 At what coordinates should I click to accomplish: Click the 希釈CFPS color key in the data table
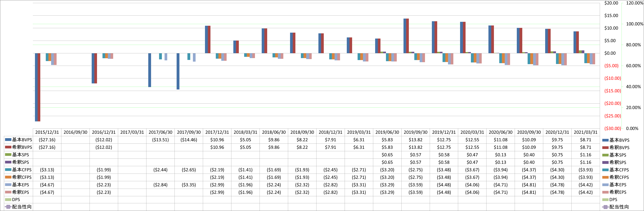click(x=8, y=177)
